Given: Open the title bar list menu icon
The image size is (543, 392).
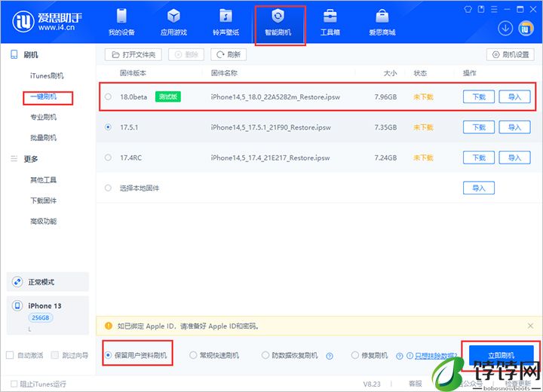Looking at the screenshot, I should tap(494, 9).
